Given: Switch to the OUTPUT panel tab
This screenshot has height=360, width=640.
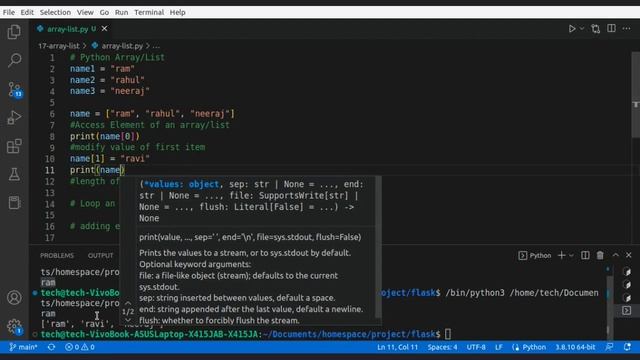Looking at the screenshot, I should point(100,256).
